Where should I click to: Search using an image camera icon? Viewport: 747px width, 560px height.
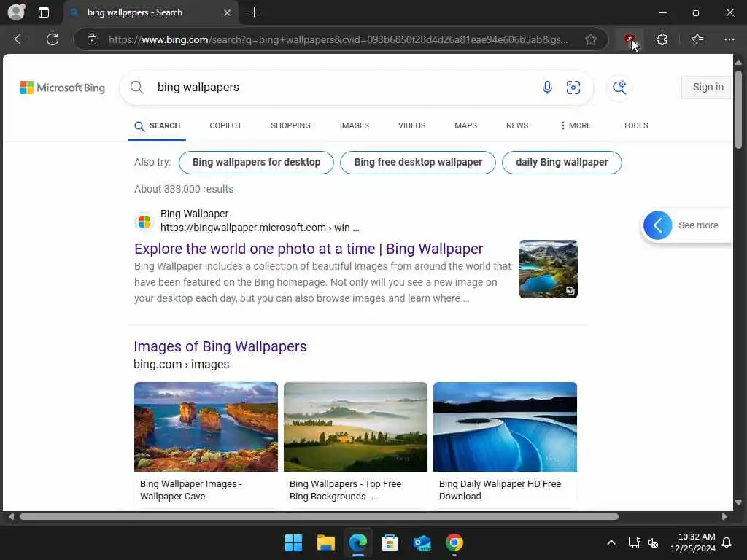click(x=573, y=87)
